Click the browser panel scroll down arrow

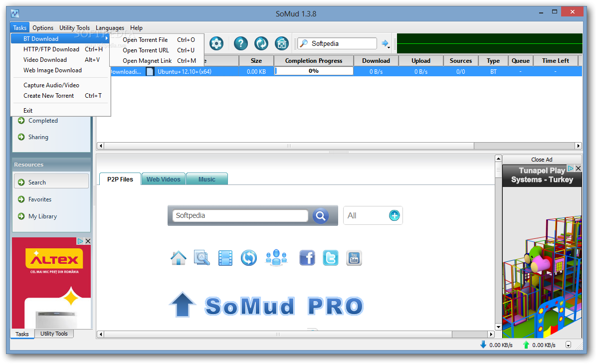tap(498, 327)
